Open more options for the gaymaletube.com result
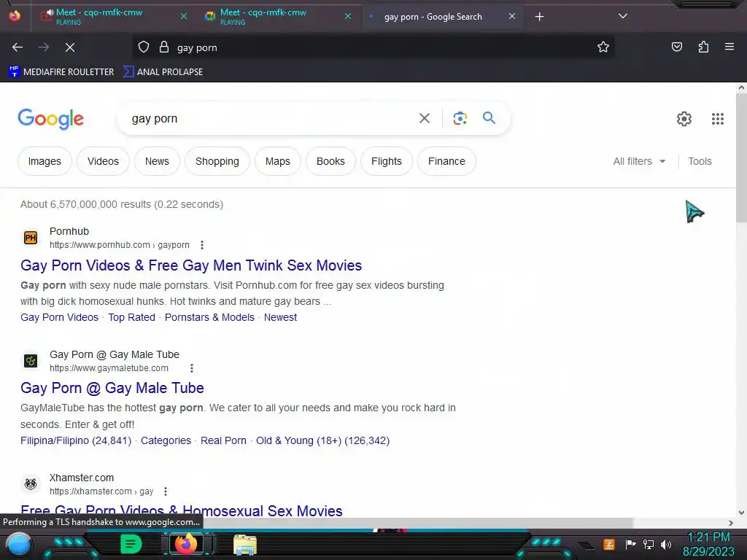The height and width of the screenshot is (560, 747). tap(192, 368)
